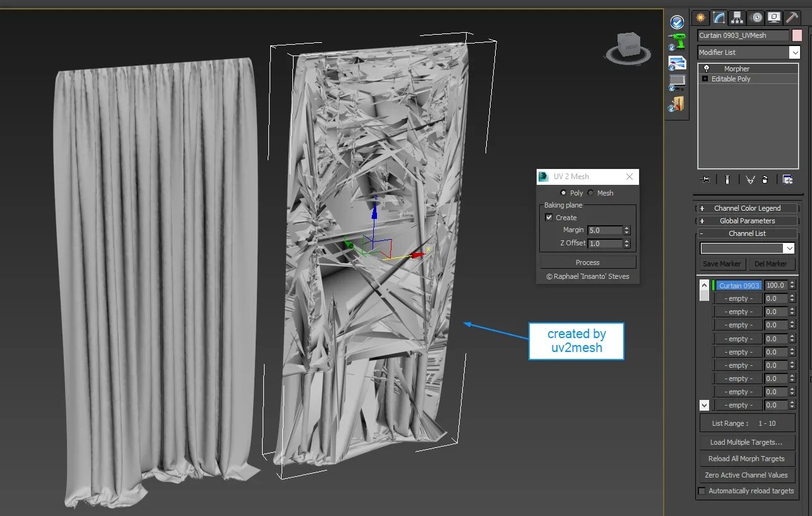Image resolution: width=812 pixels, height=516 pixels.
Task: Click the Make Unique icon
Action: pyautogui.click(x=750, y=179)
